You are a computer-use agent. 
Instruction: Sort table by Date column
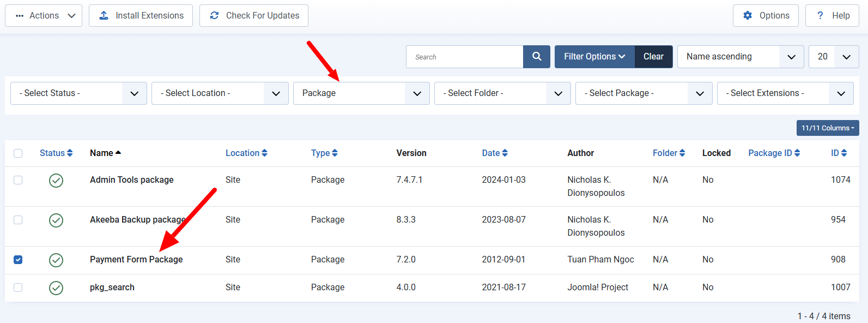[x=495, y=153]
